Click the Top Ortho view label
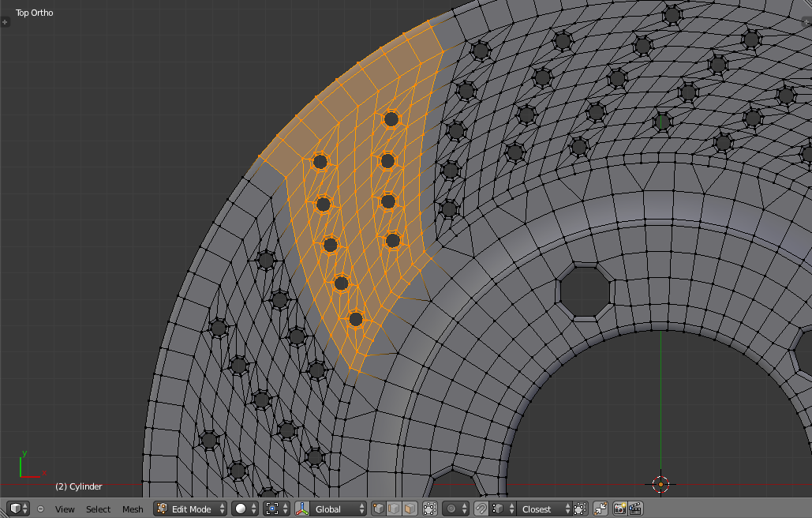The image size is (812, 518). pyautogui.click(x=34, y=13)
